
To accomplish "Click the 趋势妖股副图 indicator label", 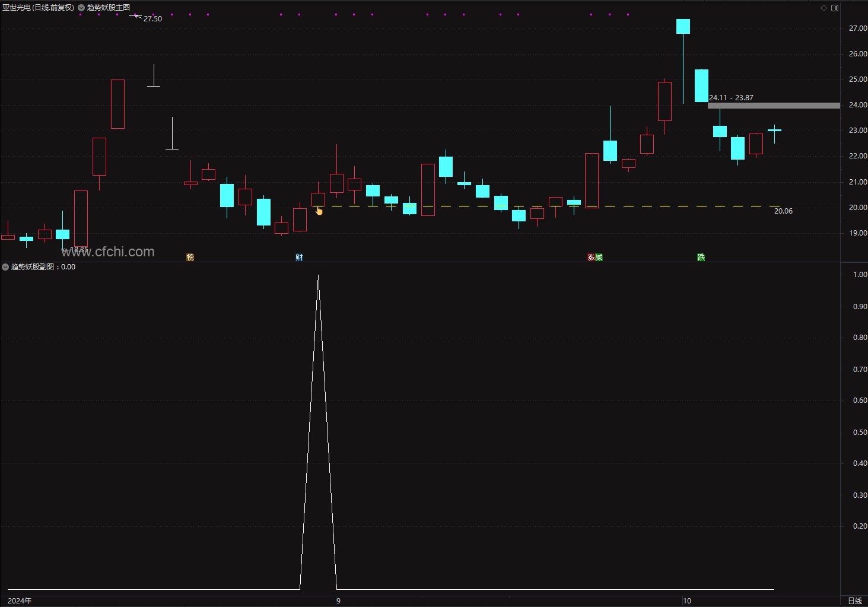I will (33, 267).
